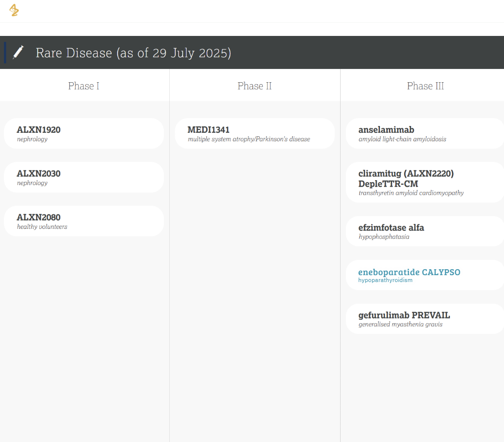Click the AstraZeneca logo icon
This screenshot has width=504, height=442.
pyautogui.click(x=14, y=10)
